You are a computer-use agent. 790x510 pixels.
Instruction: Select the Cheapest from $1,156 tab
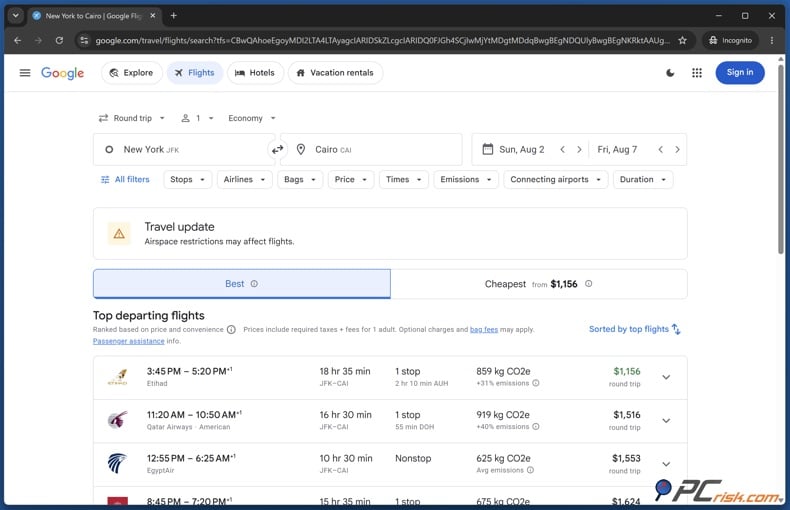pos(539,284)
